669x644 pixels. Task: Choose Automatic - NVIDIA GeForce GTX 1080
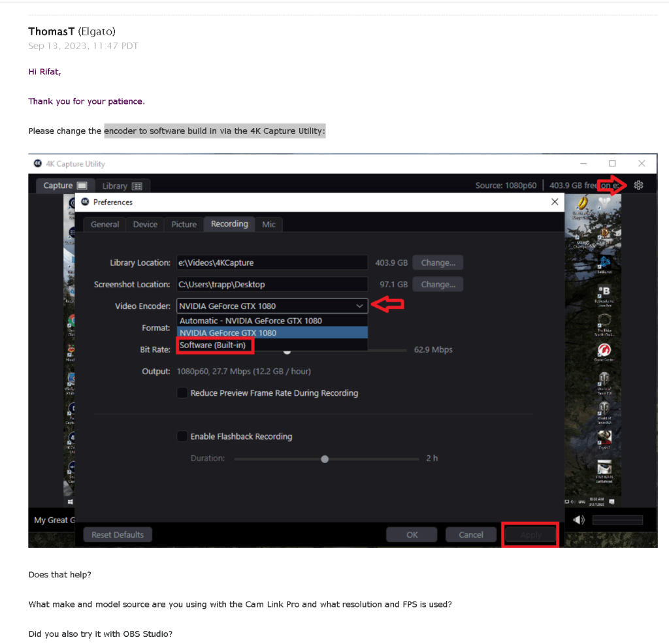[272, 321]
